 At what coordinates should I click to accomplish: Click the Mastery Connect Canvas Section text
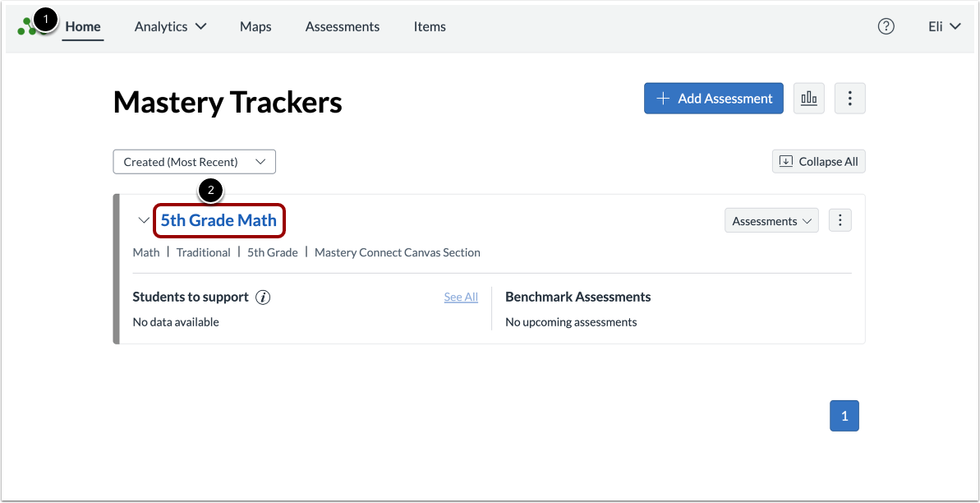pos(398,253)
